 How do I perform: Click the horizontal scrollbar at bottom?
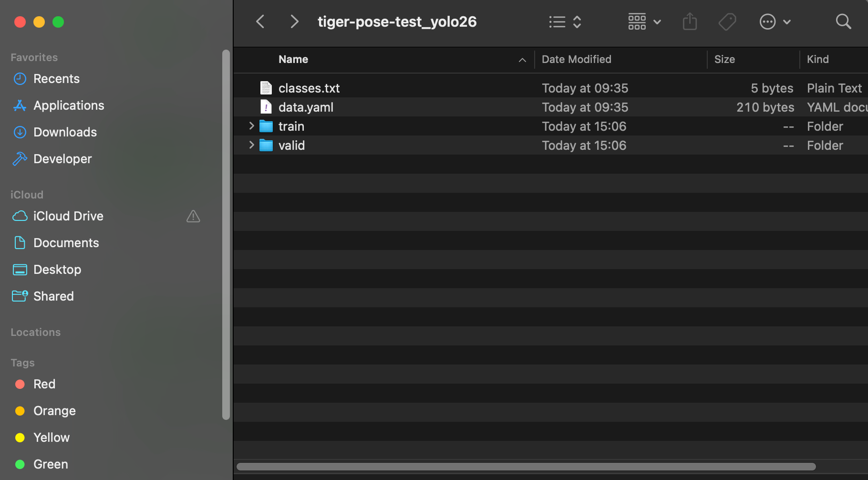click(x=526, y=467)
